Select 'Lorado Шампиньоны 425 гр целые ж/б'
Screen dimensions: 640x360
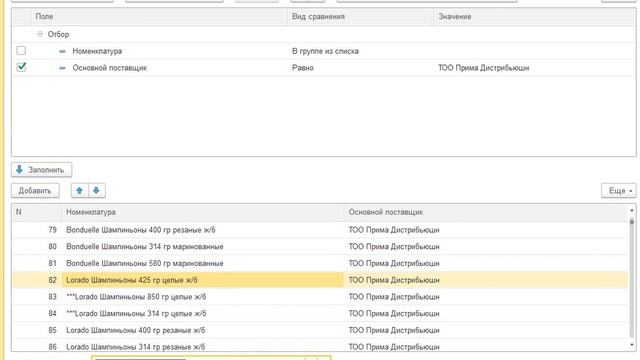(132, 280)
